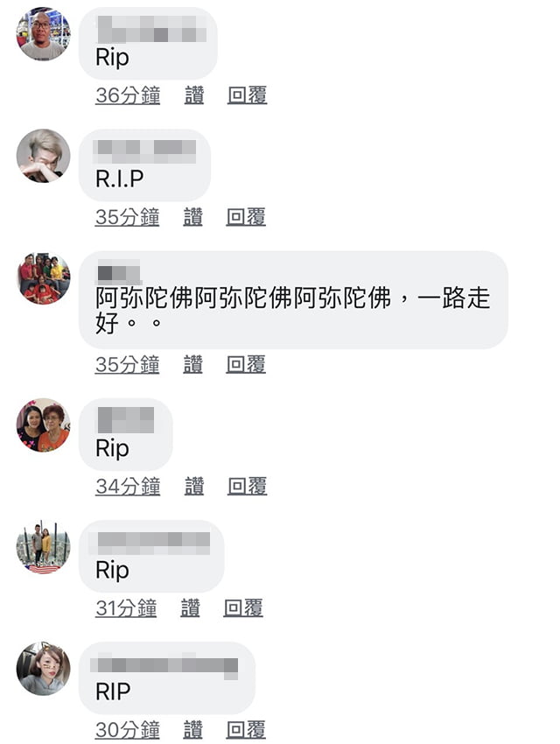The width and height of the screenshot is (560, 744).
Task: Reply to the comment posted 34分鐘 ago
Action: coord(247,487)
